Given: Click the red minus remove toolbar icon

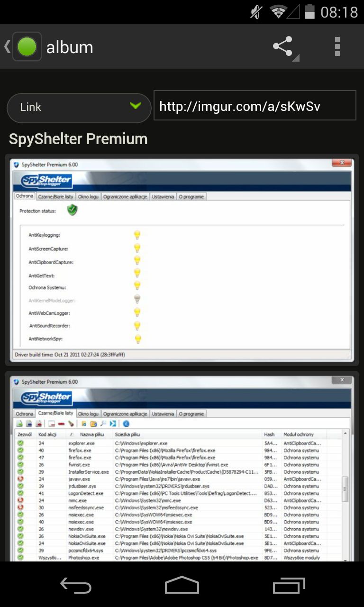Looking at the screenshot, I should [x=62, y=424].
